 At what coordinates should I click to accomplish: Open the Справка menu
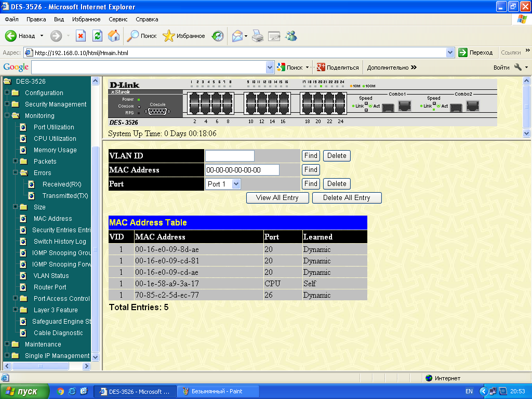[147, 19]
